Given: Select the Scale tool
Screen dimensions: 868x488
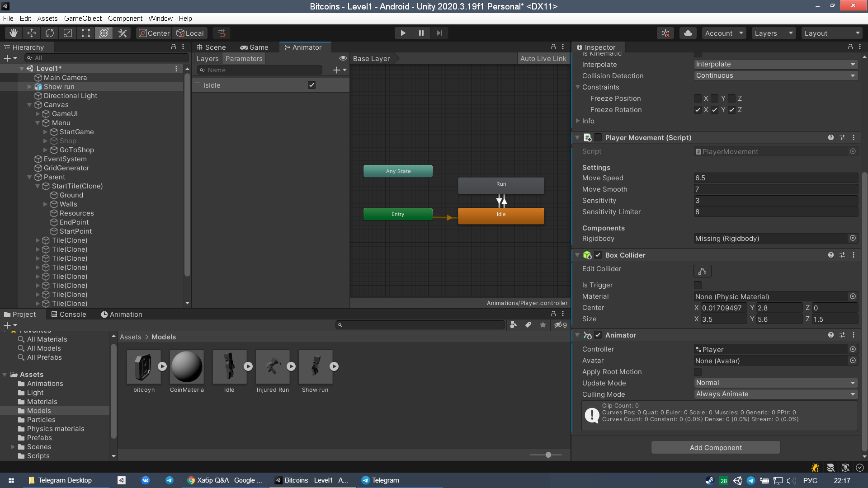Looking at the screenshot, I should click(68, 33).
